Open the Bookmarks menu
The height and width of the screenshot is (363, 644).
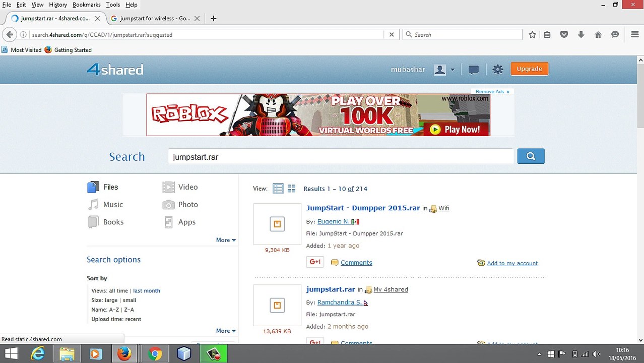tap(87, 5)
